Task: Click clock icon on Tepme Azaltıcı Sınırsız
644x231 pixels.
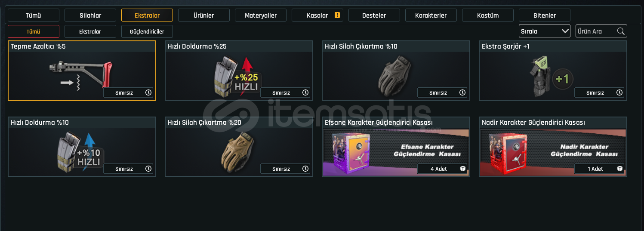Action: pos(148,92)
